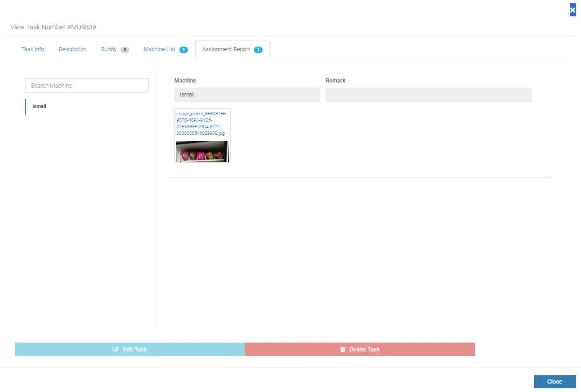Viewport: 581px width, 392px height.
Task: Click the trash icon on Delete Task
Action: [x=343, y=349]
